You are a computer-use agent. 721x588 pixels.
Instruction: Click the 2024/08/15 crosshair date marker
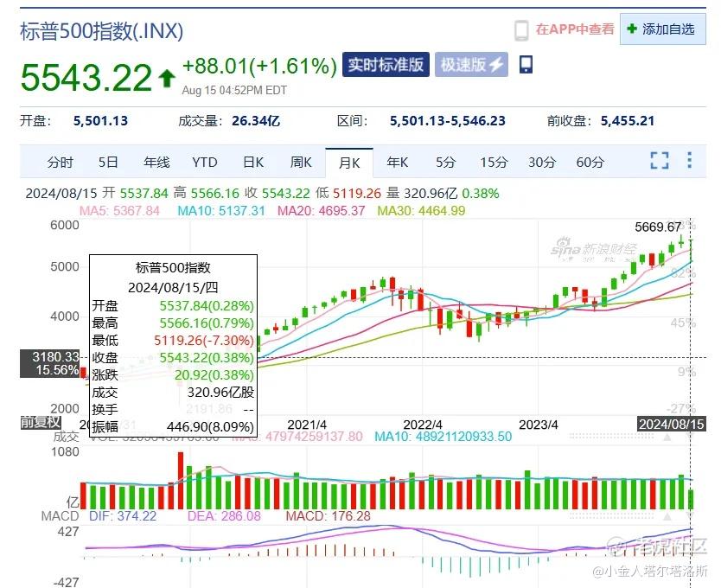pyautogui.click(x=672, y=424)
